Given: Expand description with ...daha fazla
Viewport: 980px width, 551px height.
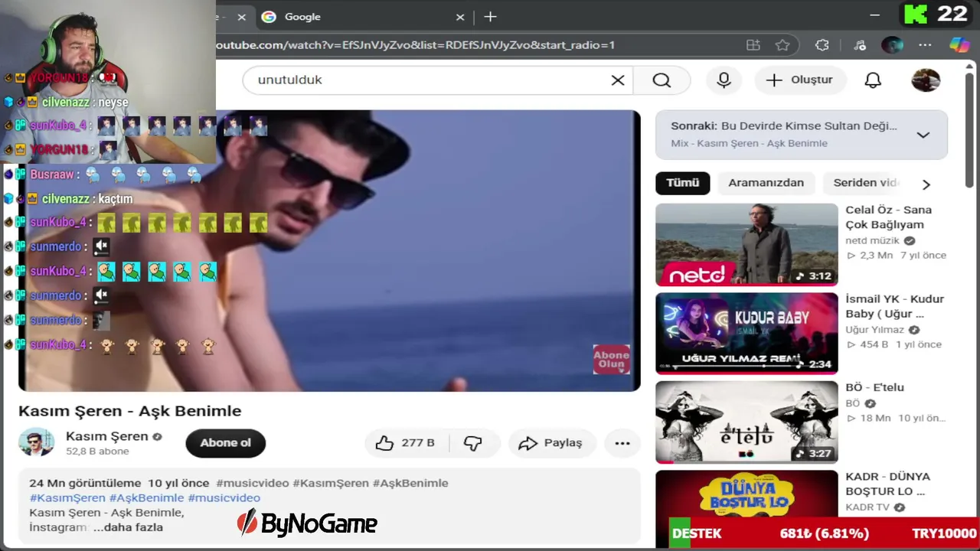Looking at the screenshot, I should pyautogui.click(x=128, y=527).
